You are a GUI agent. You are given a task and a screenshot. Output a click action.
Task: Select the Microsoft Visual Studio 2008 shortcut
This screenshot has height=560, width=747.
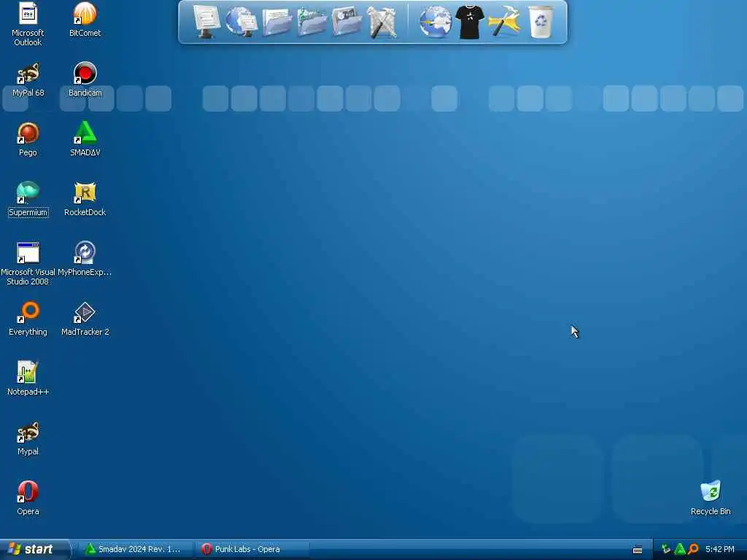coord(28,264)
